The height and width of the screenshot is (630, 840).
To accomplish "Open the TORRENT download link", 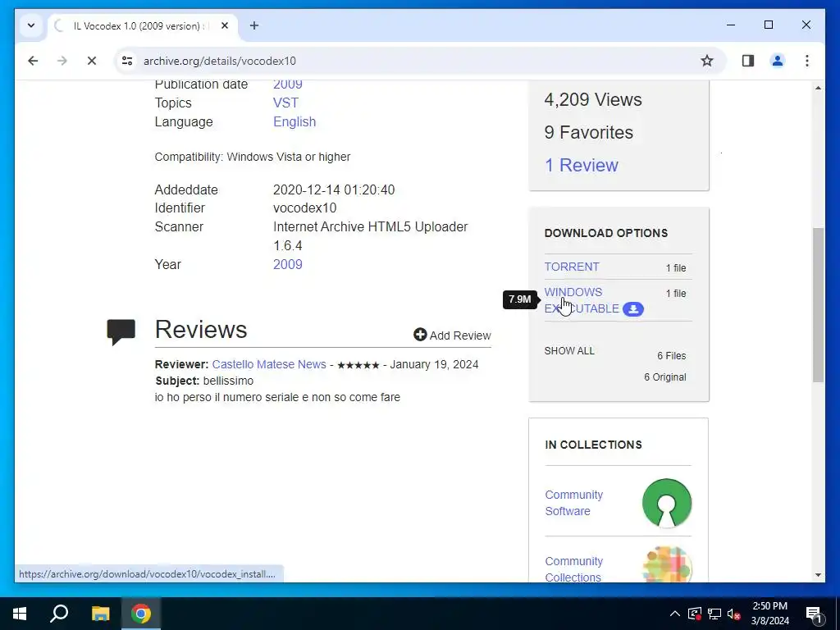I will [x=572, y=267].
